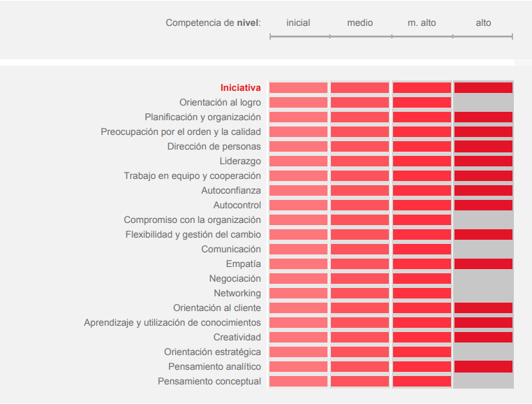Click the 'inicial' level header
Screen dimensions: 532x404
(298, 23)
